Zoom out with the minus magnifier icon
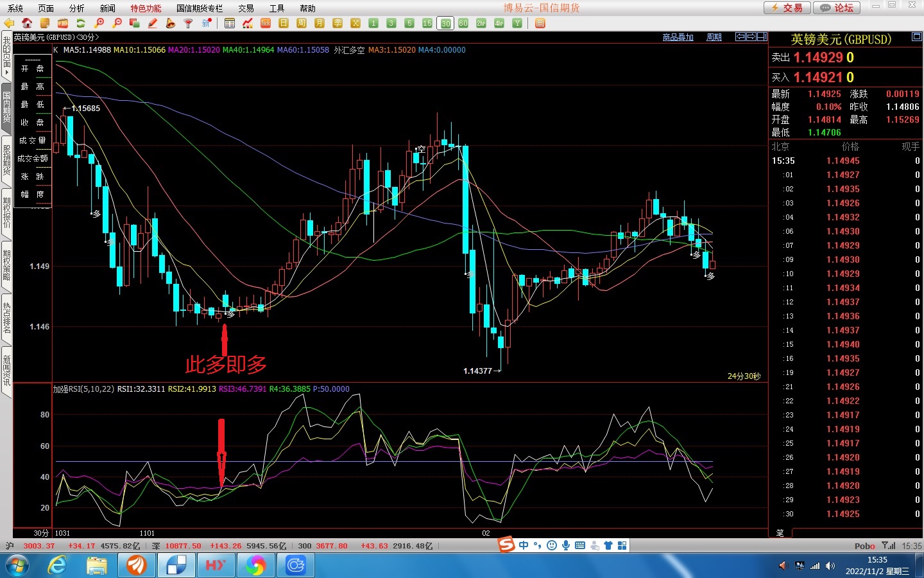 tap(117, 23)
